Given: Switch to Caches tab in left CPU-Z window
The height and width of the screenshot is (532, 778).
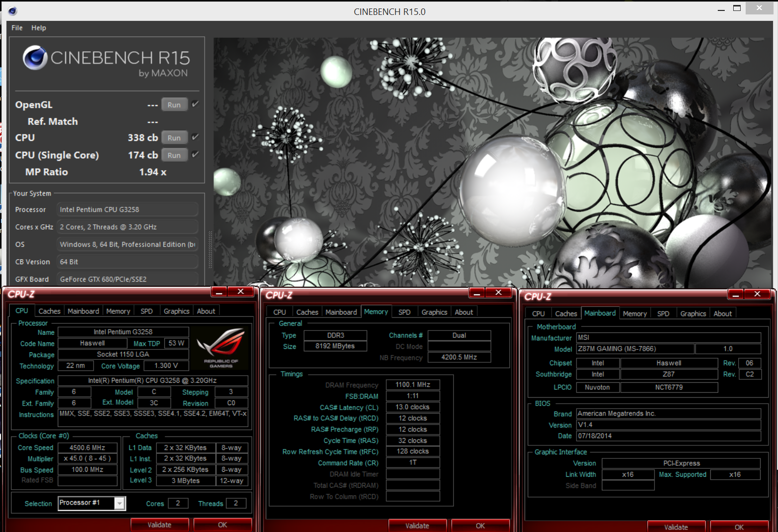Looking at the screenshot, I should [x=49, y=311].
